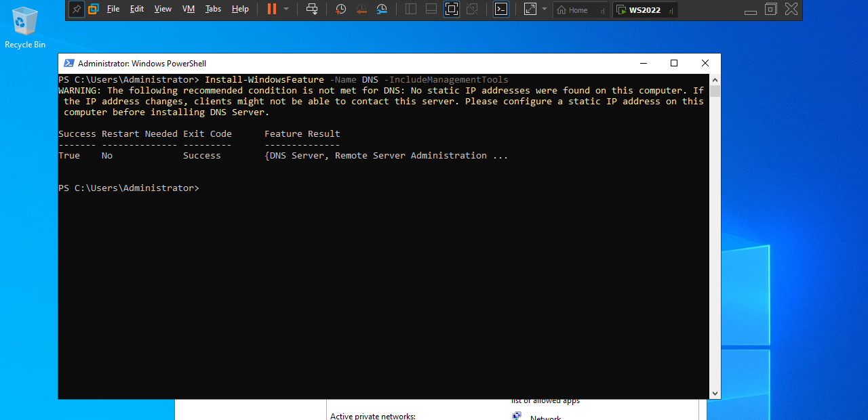Viewport: 868px width, 420px height.
Task: Open the File menu
Action: coord(113,9)
